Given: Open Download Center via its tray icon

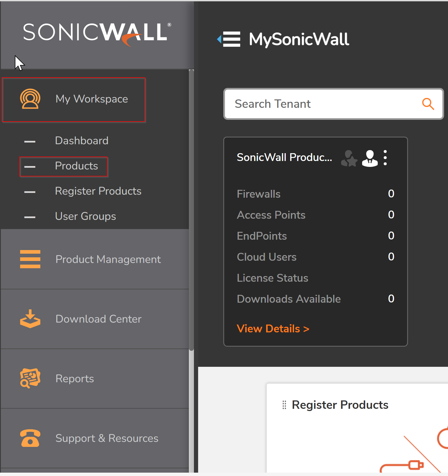Looking at the screenshot, I should click(x=30, y=319).
